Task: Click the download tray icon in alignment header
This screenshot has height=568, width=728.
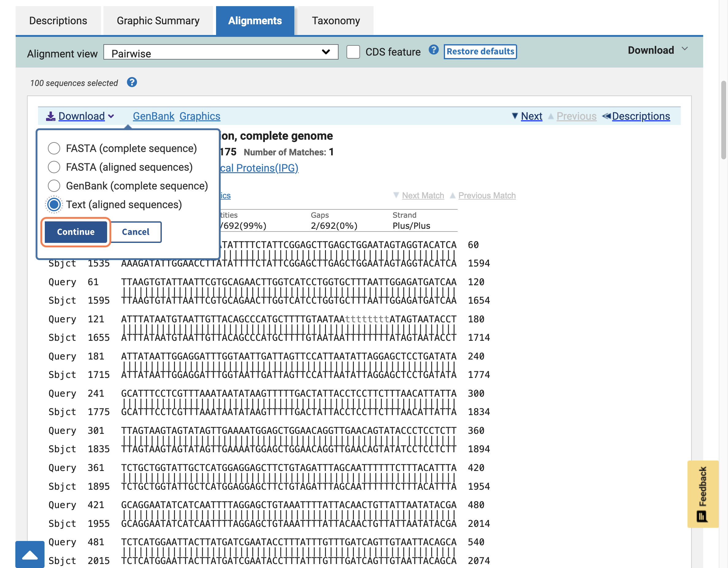Action: [x=51, y=116]
